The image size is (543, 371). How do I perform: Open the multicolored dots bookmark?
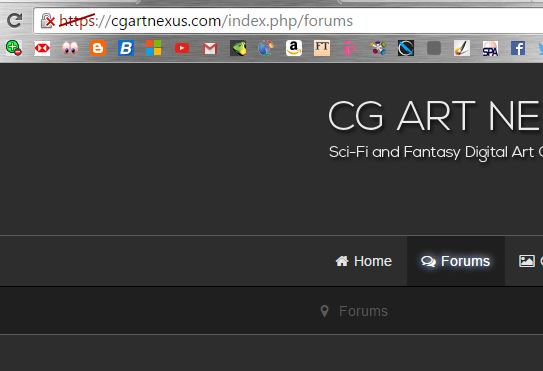tap(378, 48)
